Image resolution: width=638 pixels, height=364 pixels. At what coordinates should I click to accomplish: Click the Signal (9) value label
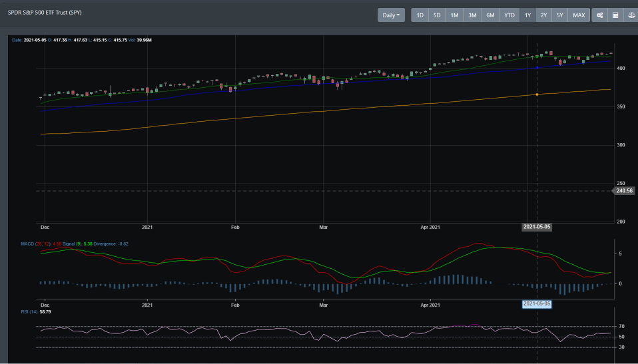tap(77, 244)
